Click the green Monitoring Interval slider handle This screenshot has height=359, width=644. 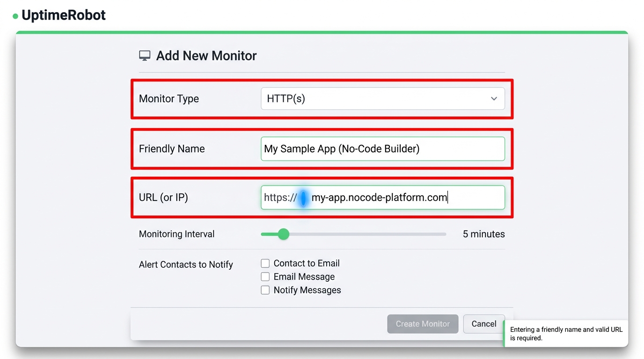point(283,234)
